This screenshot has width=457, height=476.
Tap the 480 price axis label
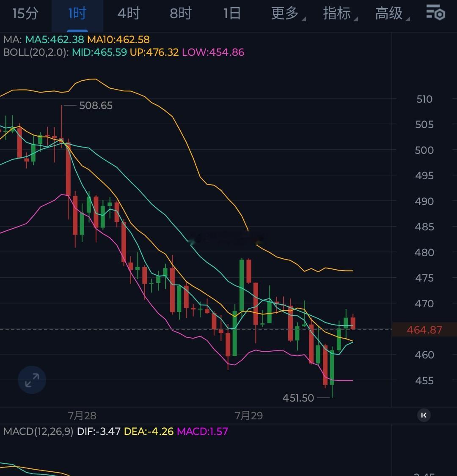tap(424, 252)
